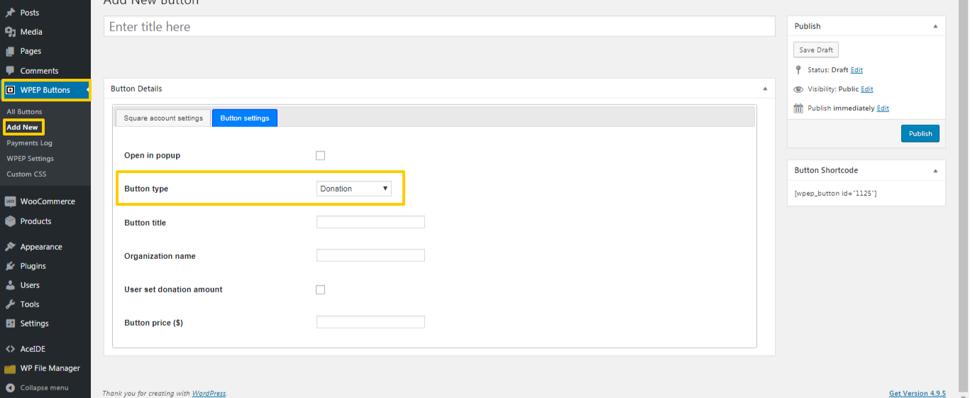Image resolution: width=980 pixels, height=398 pixels.
Task: Open the WooCommerce menu label
Action: click(x=48, y=201)
